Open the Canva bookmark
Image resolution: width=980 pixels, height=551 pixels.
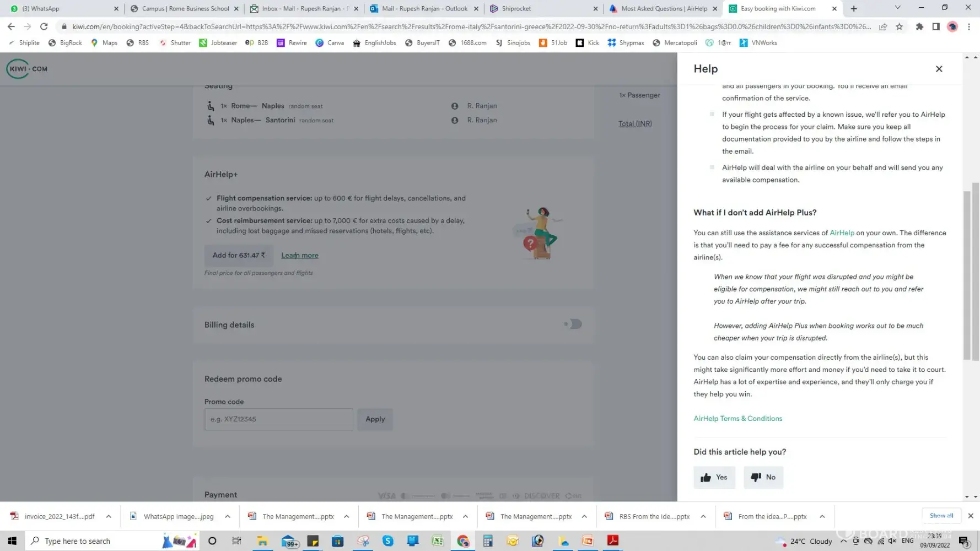[x=330, y=42]
